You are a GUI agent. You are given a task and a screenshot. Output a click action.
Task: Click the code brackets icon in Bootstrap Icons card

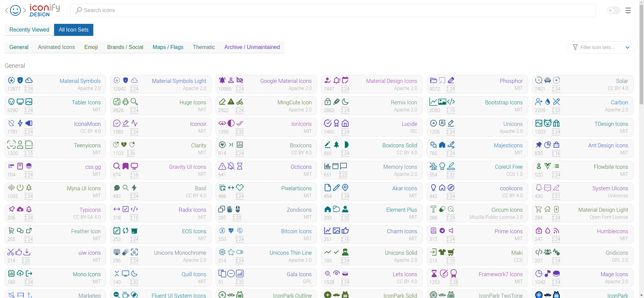click(451, 102)
